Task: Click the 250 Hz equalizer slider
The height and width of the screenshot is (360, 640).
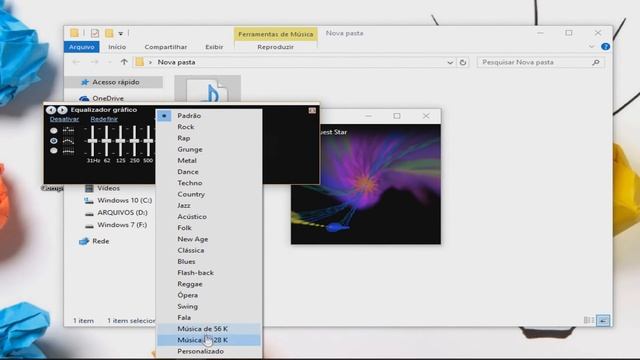Action: point(134,141)
